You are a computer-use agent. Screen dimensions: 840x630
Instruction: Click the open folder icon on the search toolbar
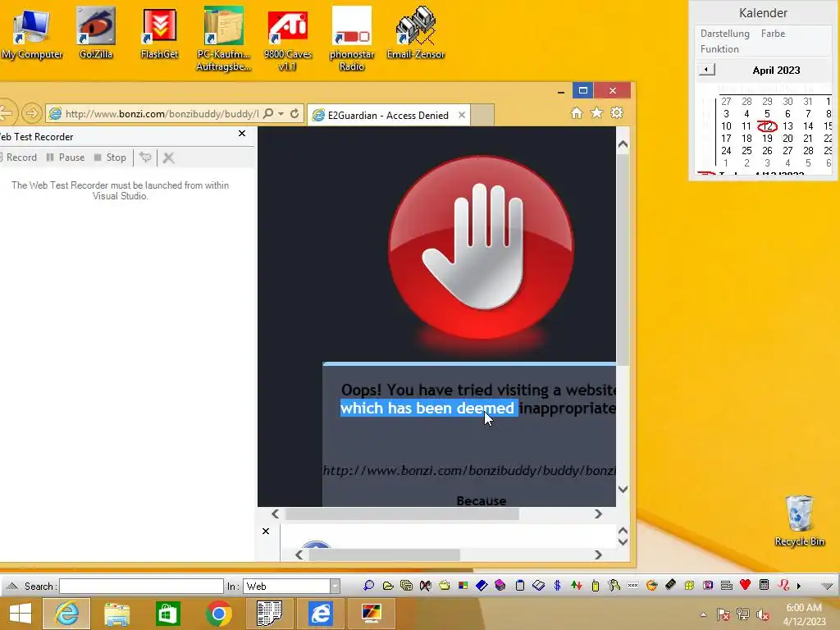click(x=388, y=586)
